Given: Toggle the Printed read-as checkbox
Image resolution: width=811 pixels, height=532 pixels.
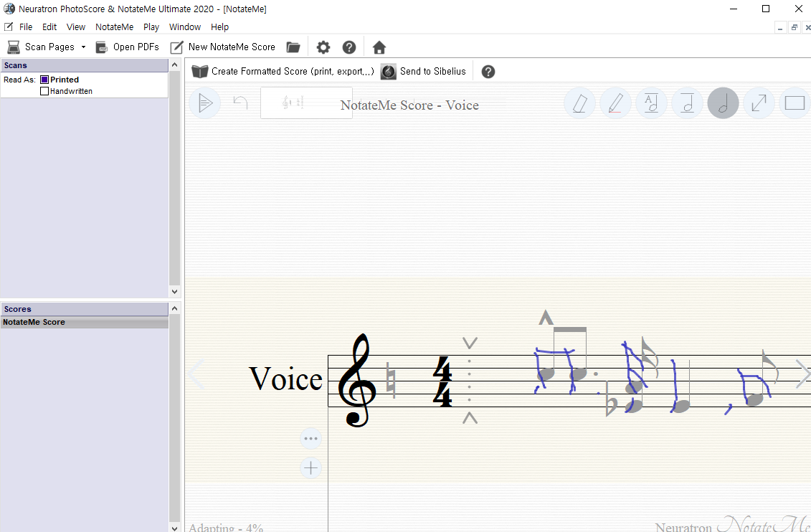Looking at the screenshot, I should pos(44,80).
